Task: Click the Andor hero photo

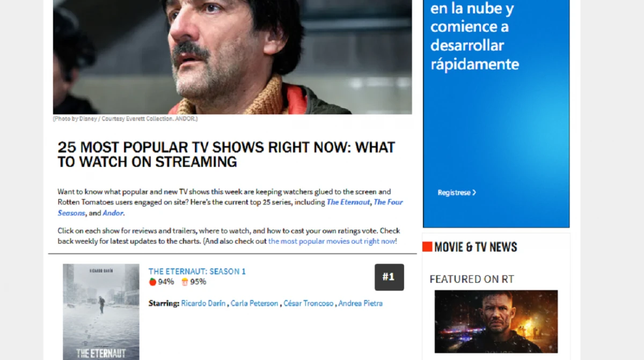Action: pyautogui.click(x=232, y=57)
